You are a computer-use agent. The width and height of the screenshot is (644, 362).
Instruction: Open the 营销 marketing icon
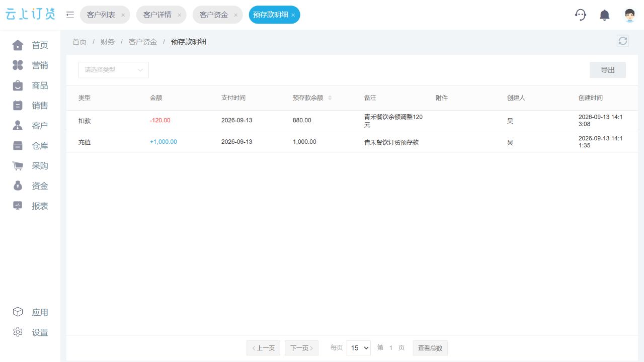[18, 65]
